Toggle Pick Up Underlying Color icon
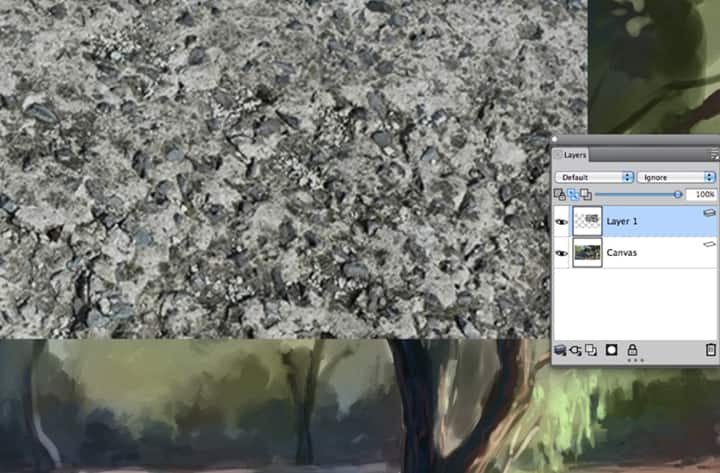 [573, 195]
